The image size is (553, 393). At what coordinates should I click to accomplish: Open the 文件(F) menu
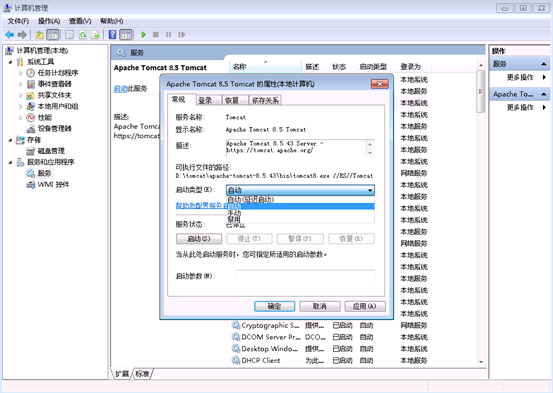click(18, 21)
